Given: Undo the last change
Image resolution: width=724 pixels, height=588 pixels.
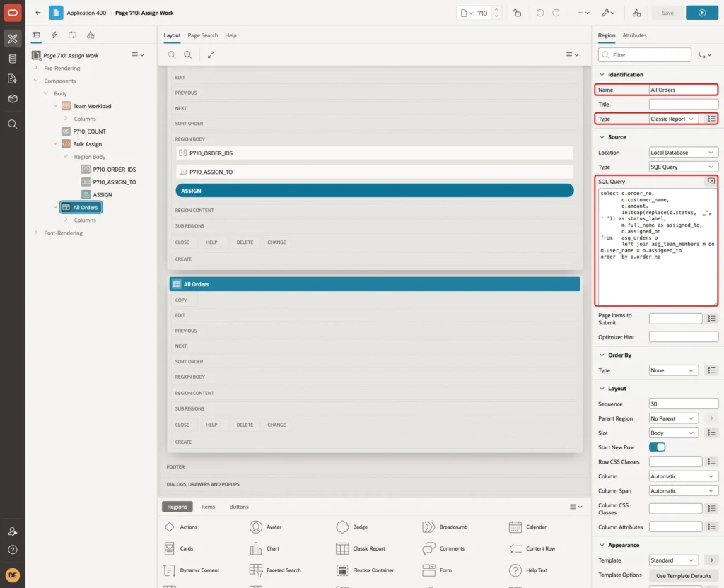Looking at the screenshot, I should 539,13.
